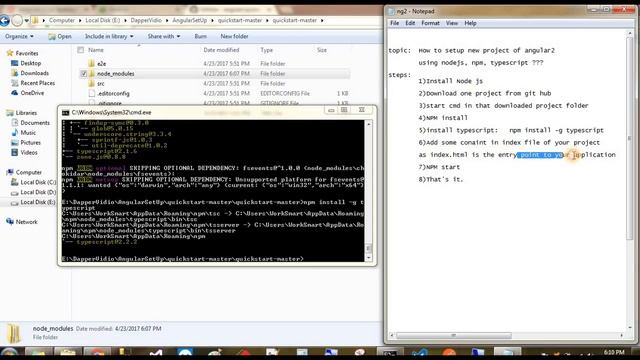Click Burn in Explorer toolbar
Image resolution: width=640 pixels, height=360 pixels.
pyautogui.click(x=200, y=37)
